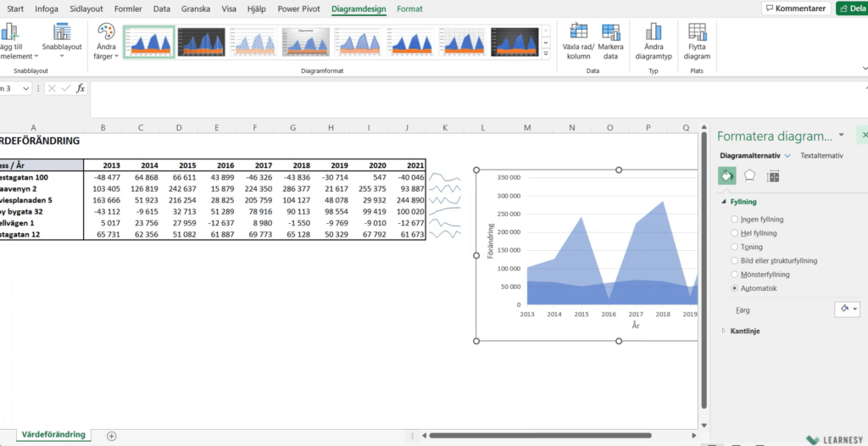Viewport: 868px width, 446px height.
Task: Click the vertical scrollbar thumb
Action: point(704,269)
